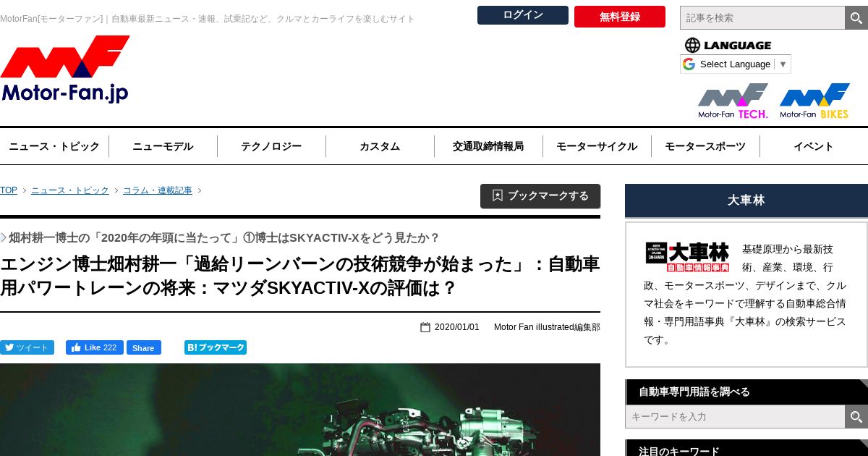Open ニュース・トピック breadcrumb link
The height and width of the screenshot is (456, 868).
click(x=70, y=190)
